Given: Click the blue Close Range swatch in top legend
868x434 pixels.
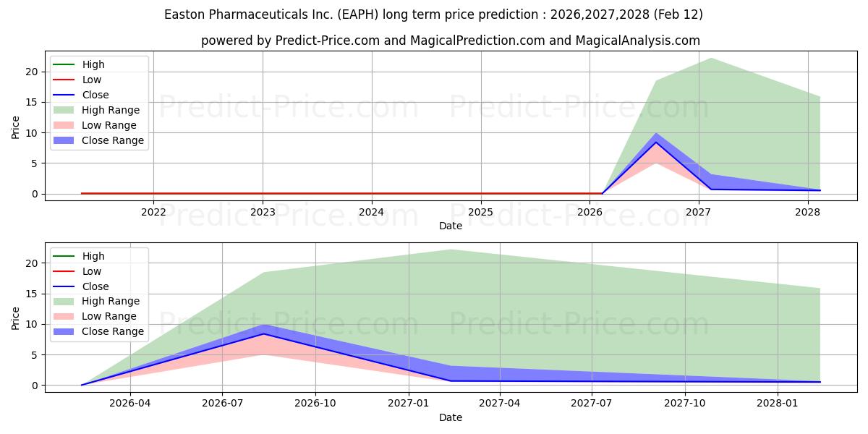Looking at the screenshot, I should [x=64, y=140].
